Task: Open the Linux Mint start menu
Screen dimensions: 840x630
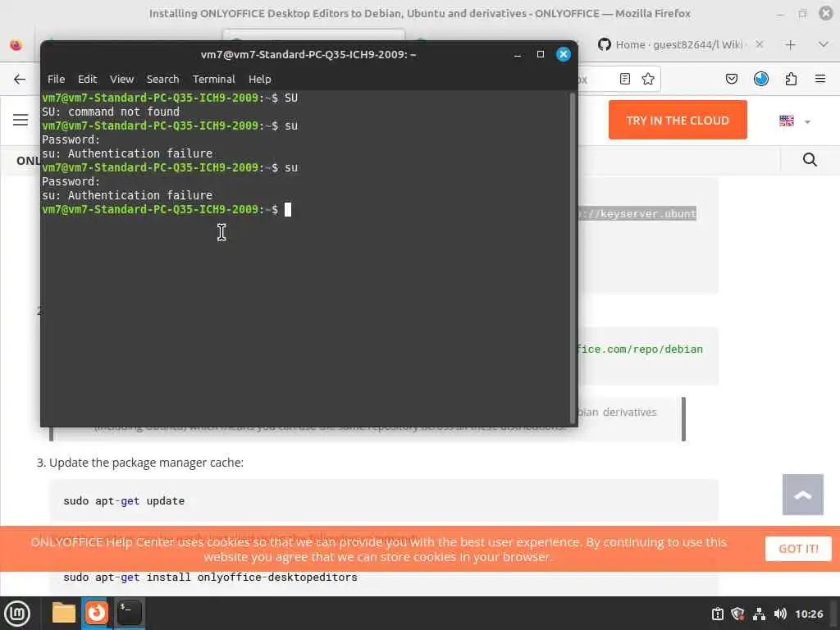Action: coord(18,613)
